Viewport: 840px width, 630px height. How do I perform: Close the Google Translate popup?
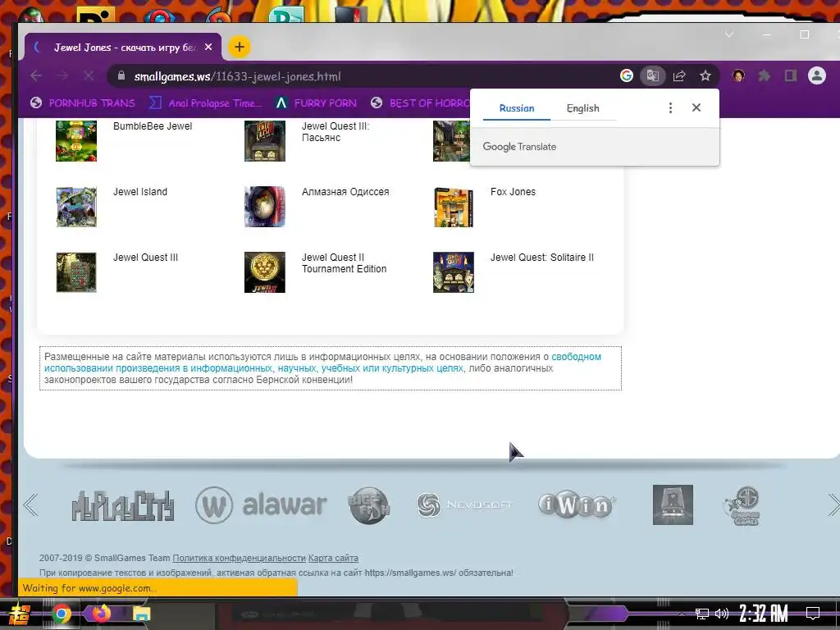click(x=696, y=107)
